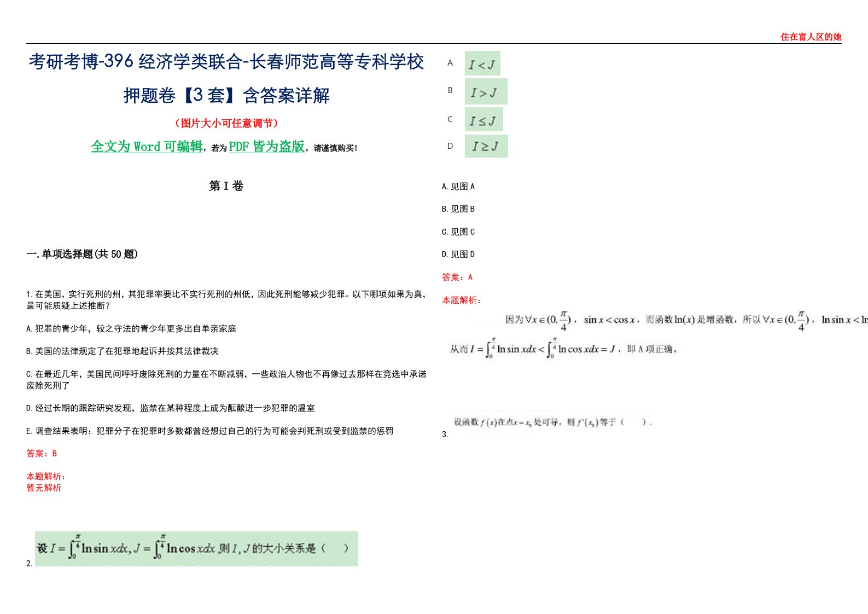Click the 本题解析 label above the proof image
This screenshot has height=614, width=868.
tap(462, 300)
